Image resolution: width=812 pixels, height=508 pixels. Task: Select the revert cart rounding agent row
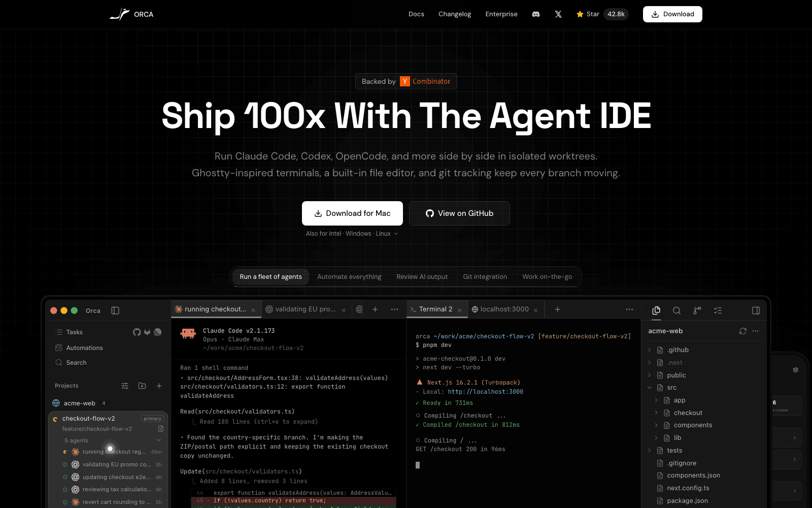tap(112, 502)
